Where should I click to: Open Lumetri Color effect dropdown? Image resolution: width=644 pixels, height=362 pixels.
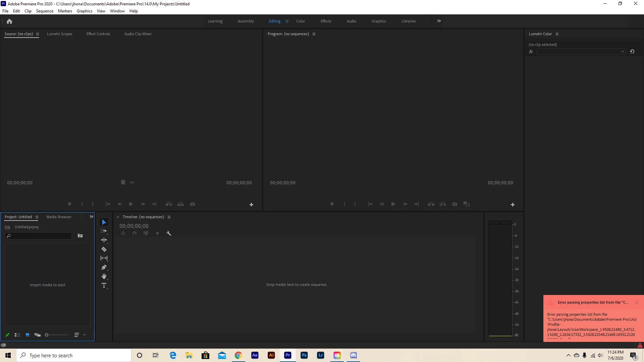click(x=623, y=52)
